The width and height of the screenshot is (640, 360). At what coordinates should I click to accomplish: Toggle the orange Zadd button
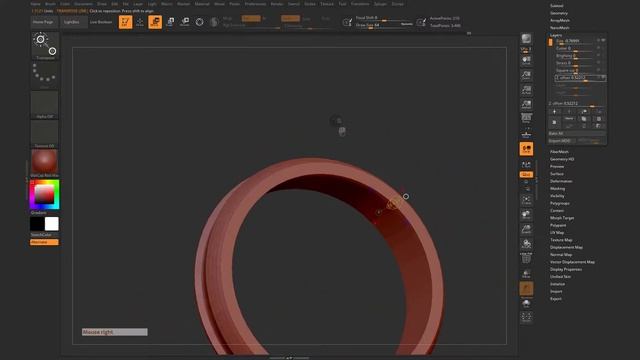tap(290, 18)
